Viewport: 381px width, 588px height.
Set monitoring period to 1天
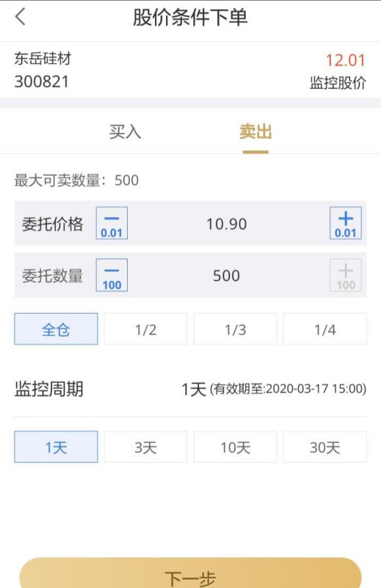[x=57, y=447]
